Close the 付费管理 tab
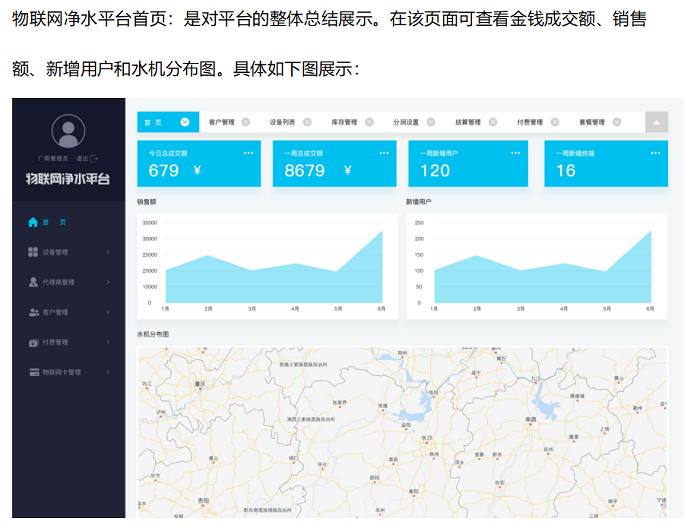This screenshot has width=700, height=531. click(x=555, y=122)
